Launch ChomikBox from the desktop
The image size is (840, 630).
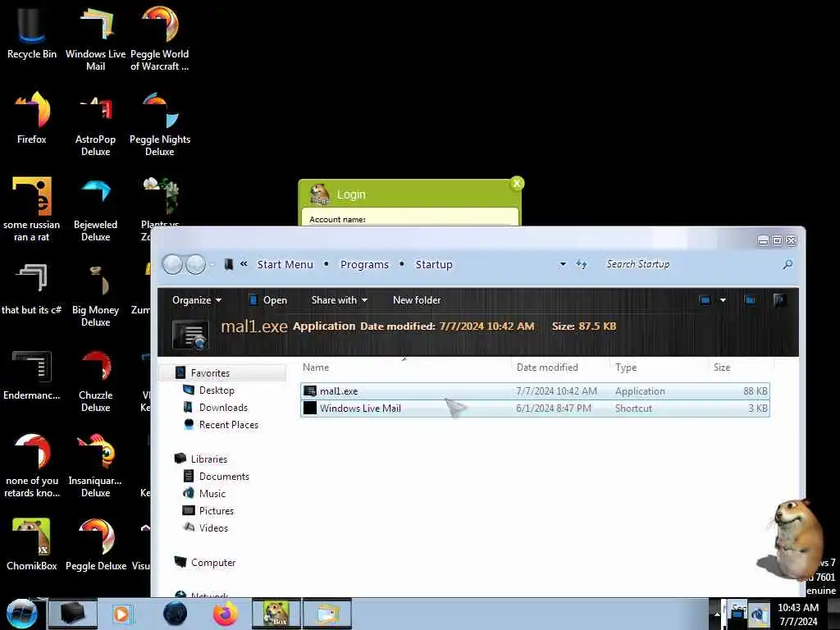click(32, 545)
